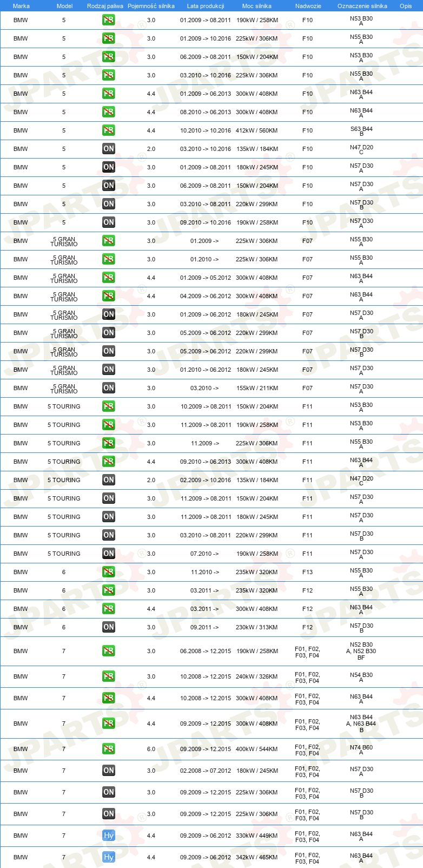The image size is (423, 868).
Task: Click petrol icon in 5 F10 190kW/258KM row
Action: [x=109, y=20]
